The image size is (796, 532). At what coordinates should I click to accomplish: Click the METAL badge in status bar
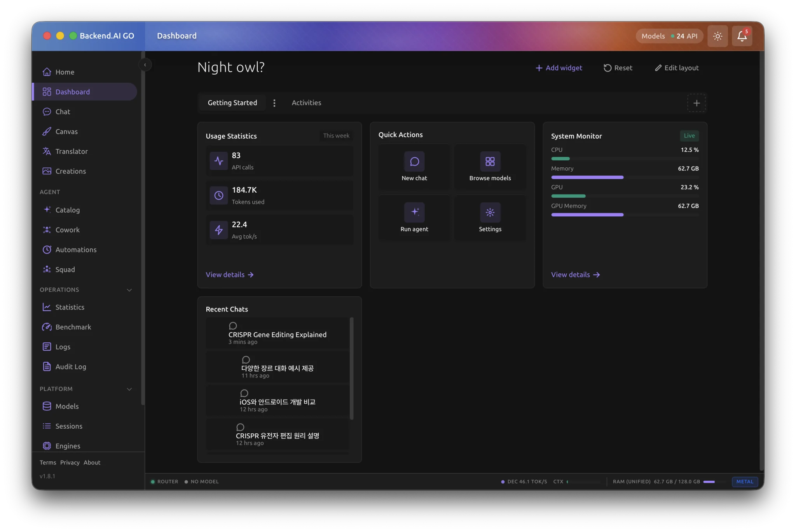point(745,482)
